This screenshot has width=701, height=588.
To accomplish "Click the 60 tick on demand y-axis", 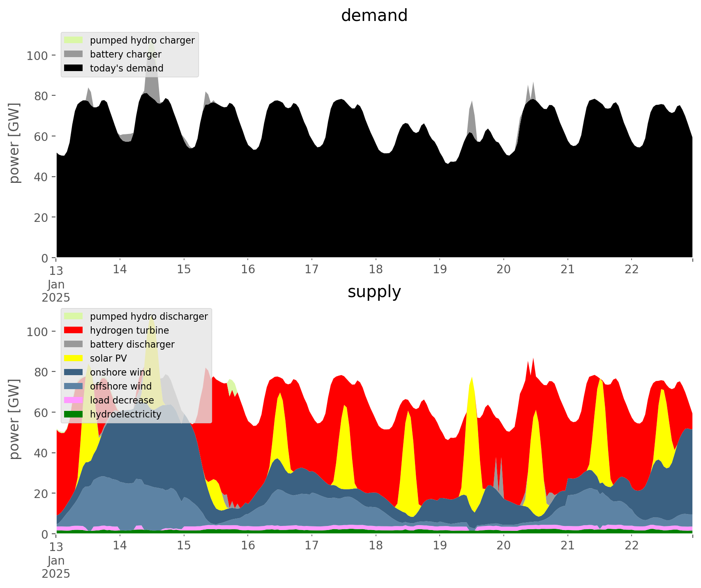I will 42,136.
